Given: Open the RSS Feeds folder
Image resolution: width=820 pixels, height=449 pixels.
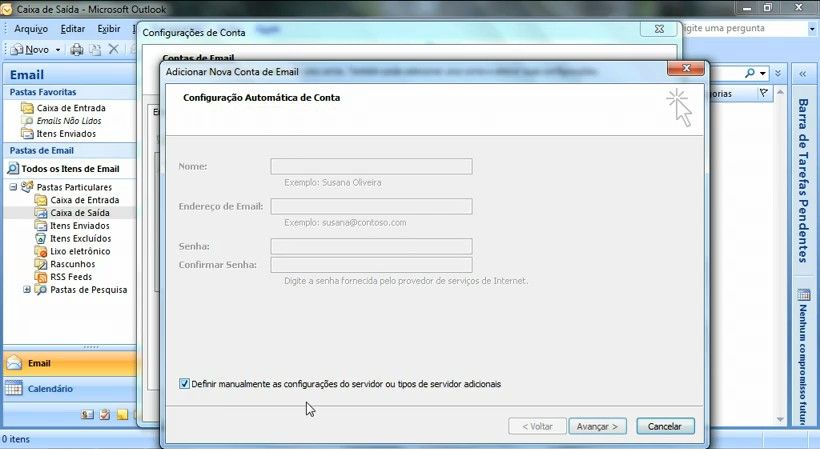Looking at the screenshot, I should [x=70, y=277].
